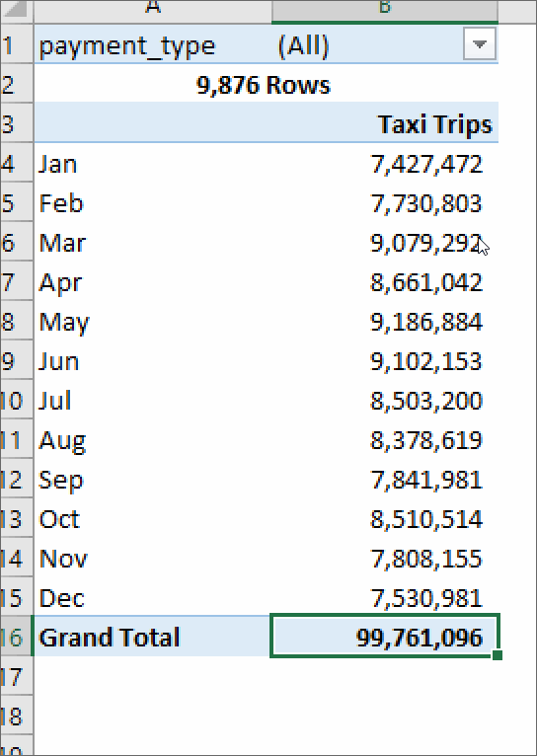Image resolution: width=537 pixels, height=756 pixels.
Task: Click the Jun row label cell
Action: [x=153, y=361]
